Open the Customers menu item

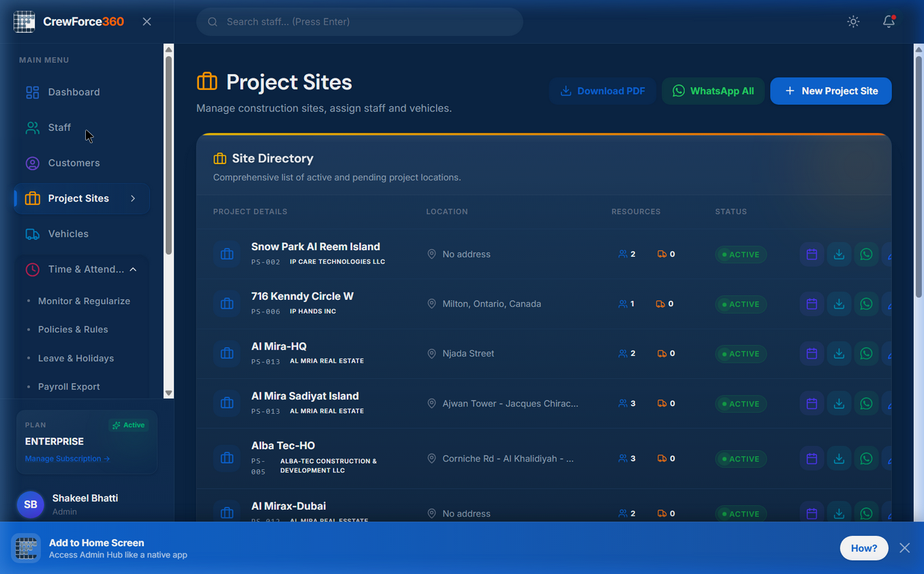[x=82, y=163]
